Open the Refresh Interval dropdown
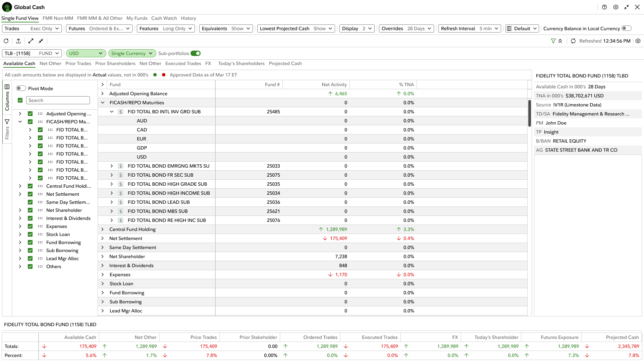Screen dimensions: 644x362 [x=470, y=28]
